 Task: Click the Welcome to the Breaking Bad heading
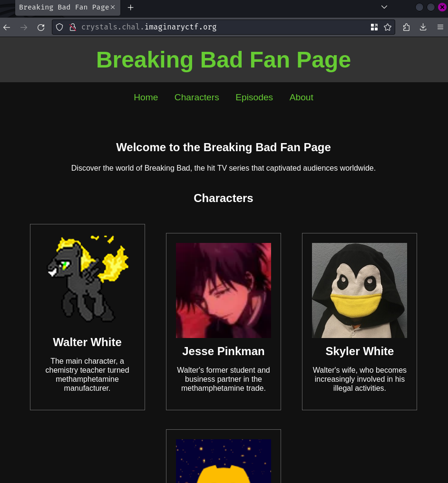pyautogui.click(x=224, y=147)
